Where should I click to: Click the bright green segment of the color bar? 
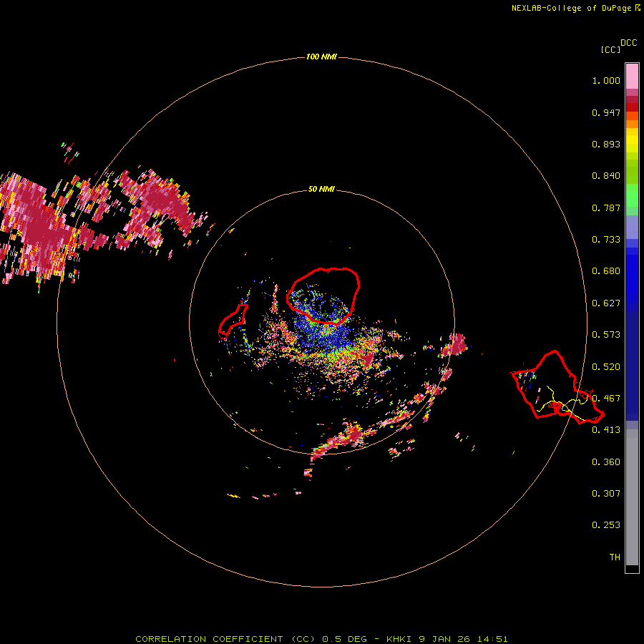pos(632,195)
